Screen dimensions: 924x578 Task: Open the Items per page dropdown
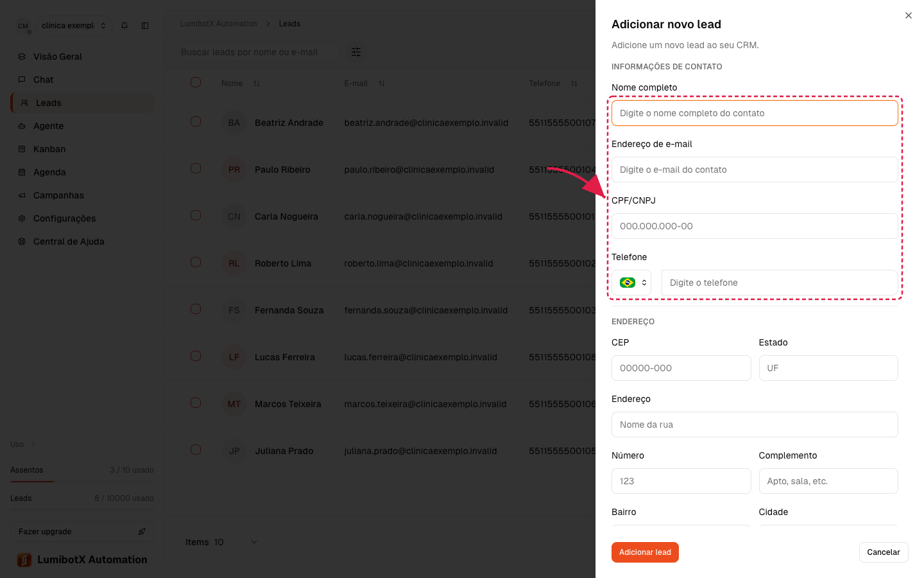point(236,542)
